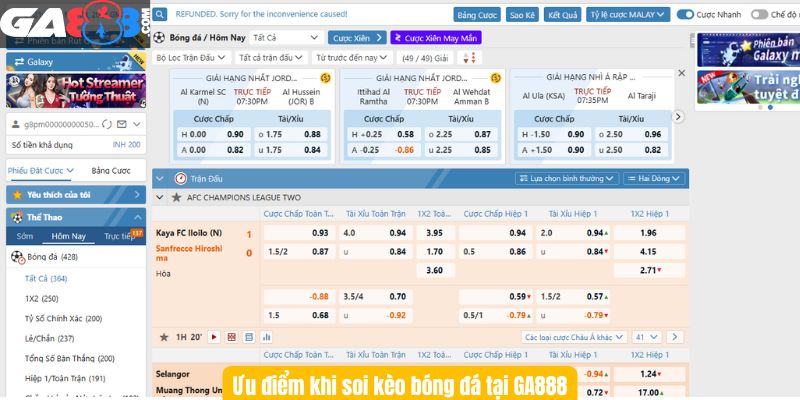Collapse AFC Champions League Two group
The width and height of the screenshot is (800, 400).
coord(160,197)
